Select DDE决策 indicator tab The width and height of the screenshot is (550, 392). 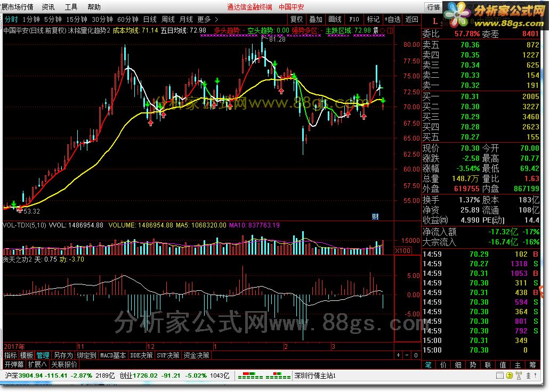(x=141, y=355)
